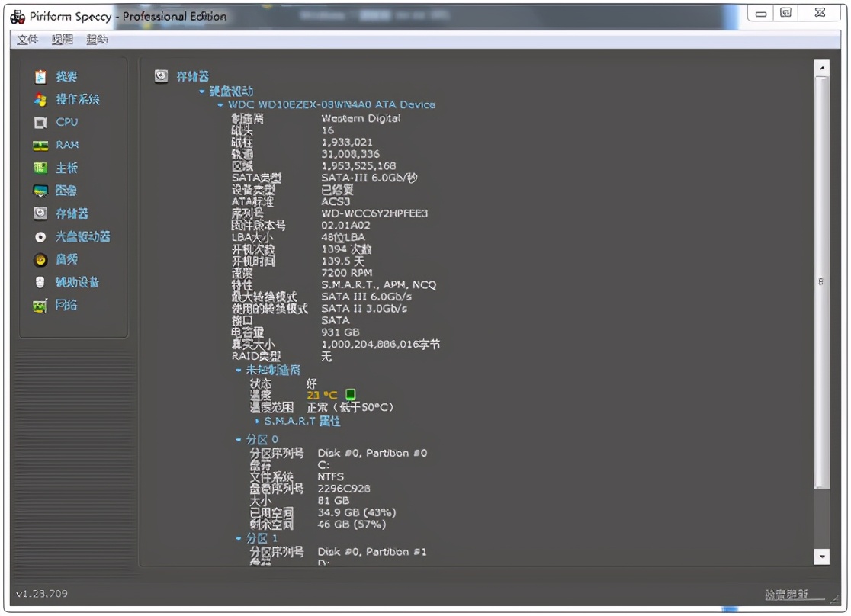Click the 931 GB capacity value
This screenshot has width=851, height=616.
(x=340, y=332)
